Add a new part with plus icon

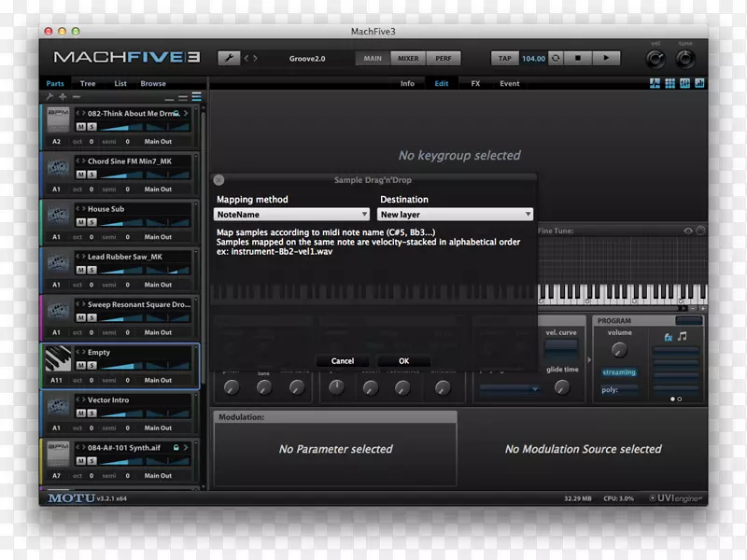point(63,97)
